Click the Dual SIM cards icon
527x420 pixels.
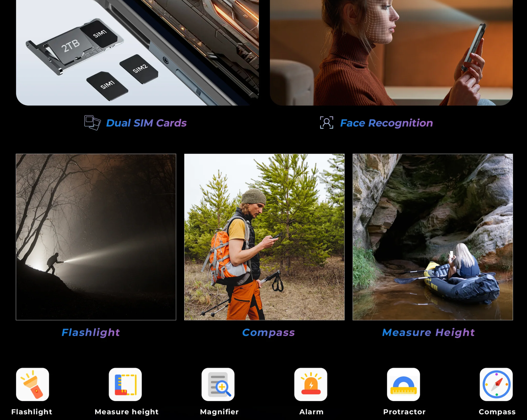click(x=92, y=123)
